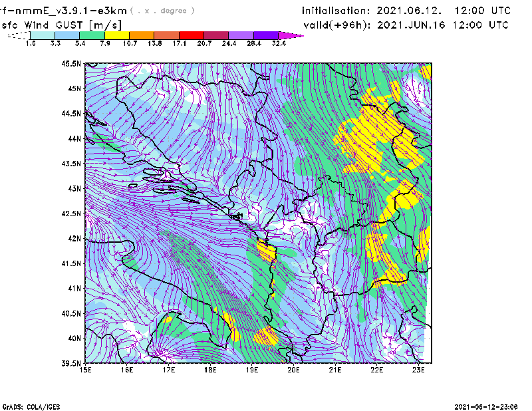This screenshot has width=532, height=411.
Task: Click the 43N latitude label
Action: (x=74, y=188)
